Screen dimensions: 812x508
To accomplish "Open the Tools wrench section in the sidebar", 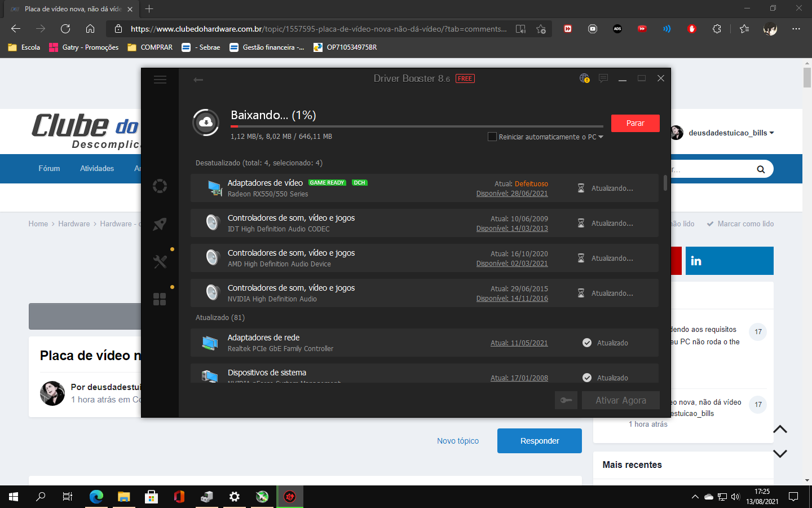I will [160, 261].
